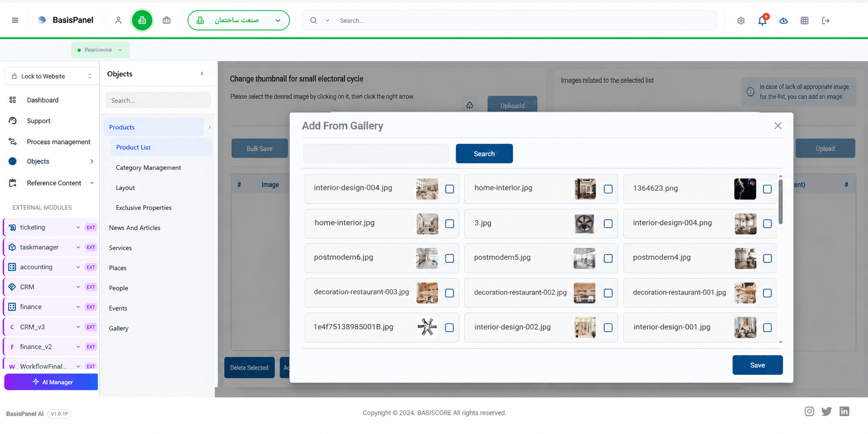Click the Delete Selected button
Screen dimensions: 868x434
tap(250, 368)
